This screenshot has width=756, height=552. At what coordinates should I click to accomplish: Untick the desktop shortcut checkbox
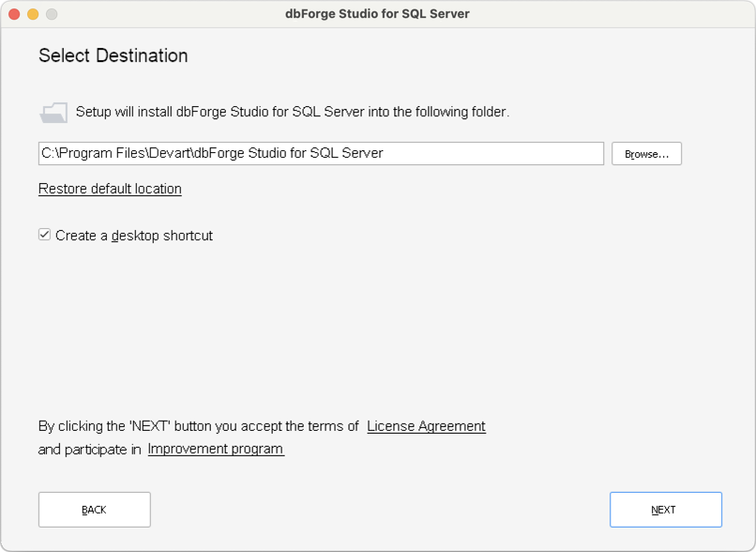(44, 236)
